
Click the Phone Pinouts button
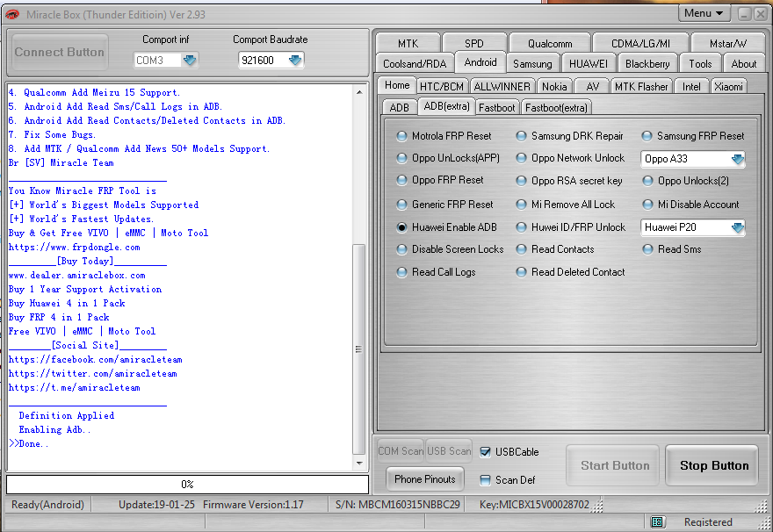(x=425, y=479)
